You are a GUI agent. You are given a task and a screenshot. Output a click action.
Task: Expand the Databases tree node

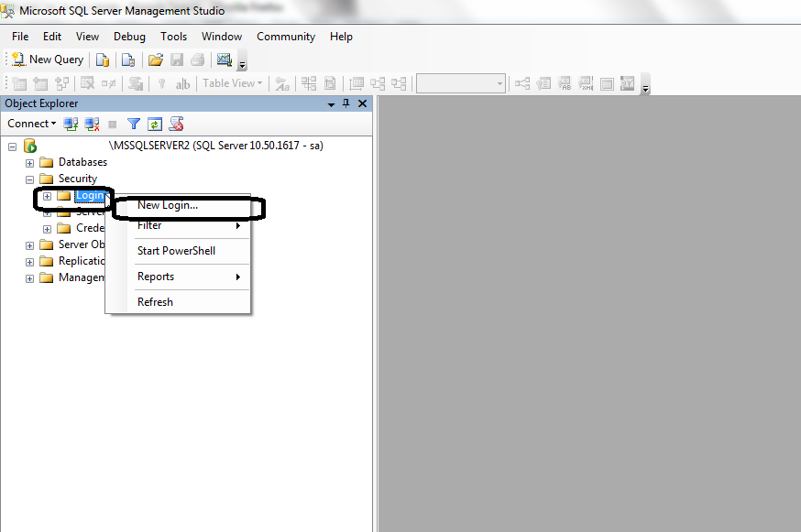28,161
